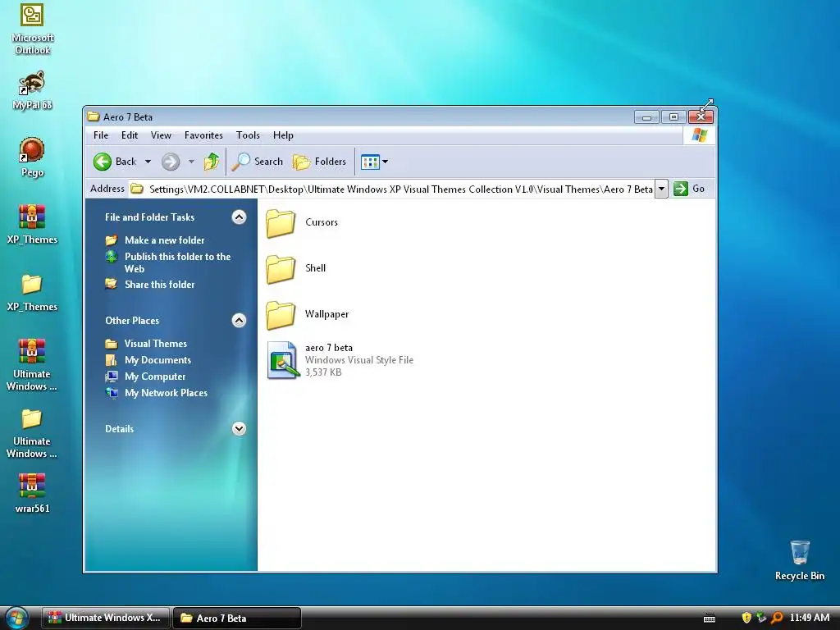Click the Make a new folder task
The height and width of the screenshot is (630, 840).
pos(164,240)
